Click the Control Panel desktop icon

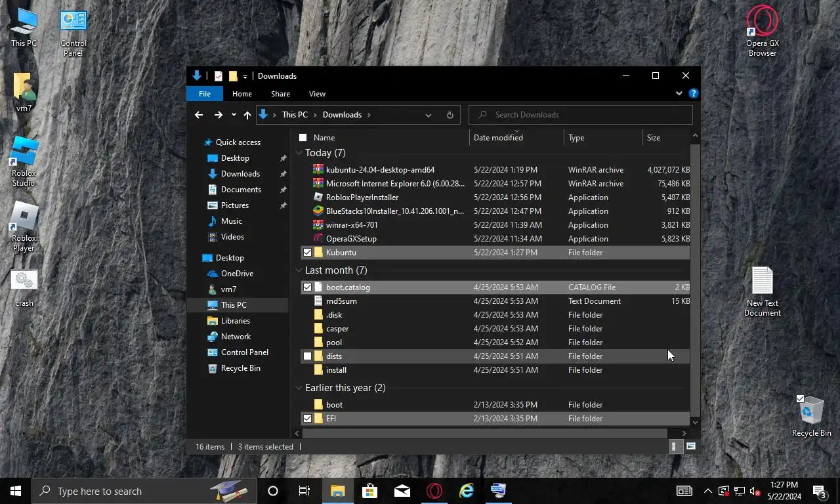click(x=73, y=33)
